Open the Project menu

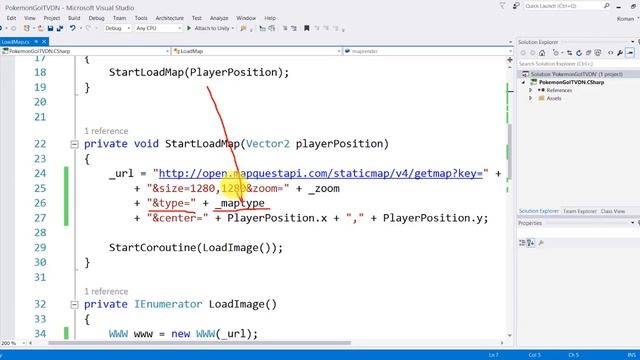52,18
